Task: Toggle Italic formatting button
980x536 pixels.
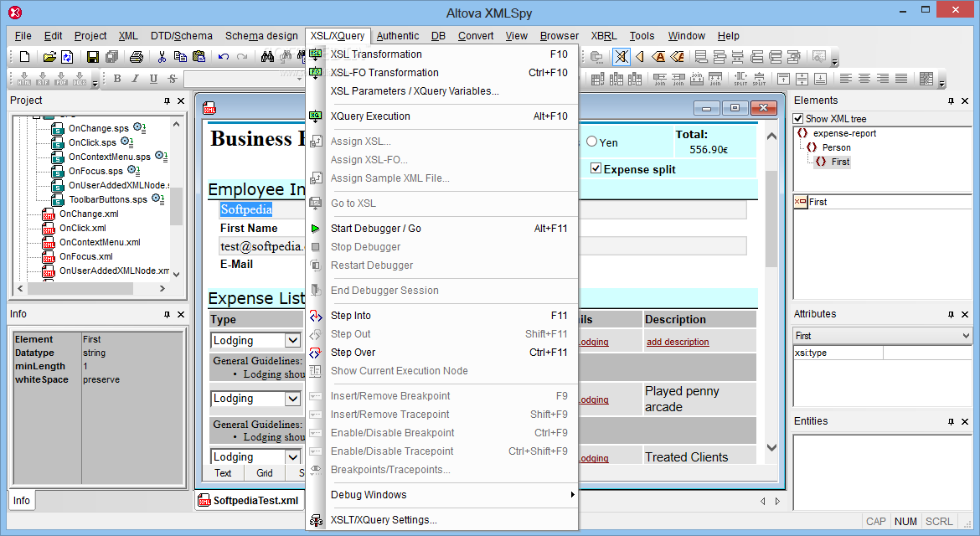Action: click(135, 78)
